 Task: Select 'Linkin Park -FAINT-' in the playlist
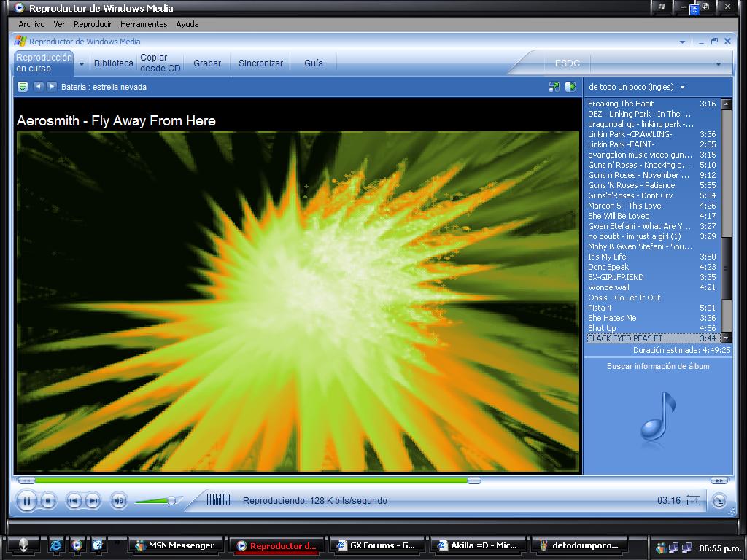651,144
